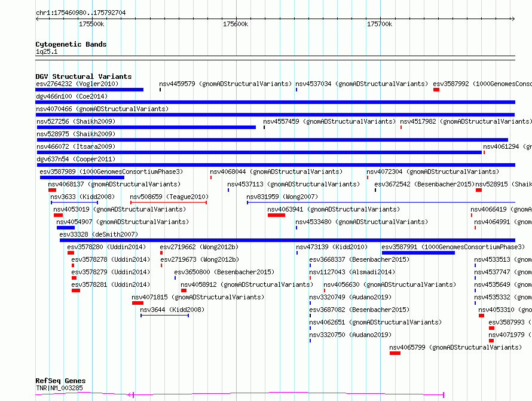Select nsv3320749 (Audano2019) label

tap(350, 297)
